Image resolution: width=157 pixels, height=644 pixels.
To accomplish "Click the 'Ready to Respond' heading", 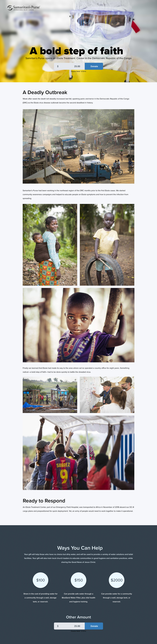I will click(x=44, y=500).
